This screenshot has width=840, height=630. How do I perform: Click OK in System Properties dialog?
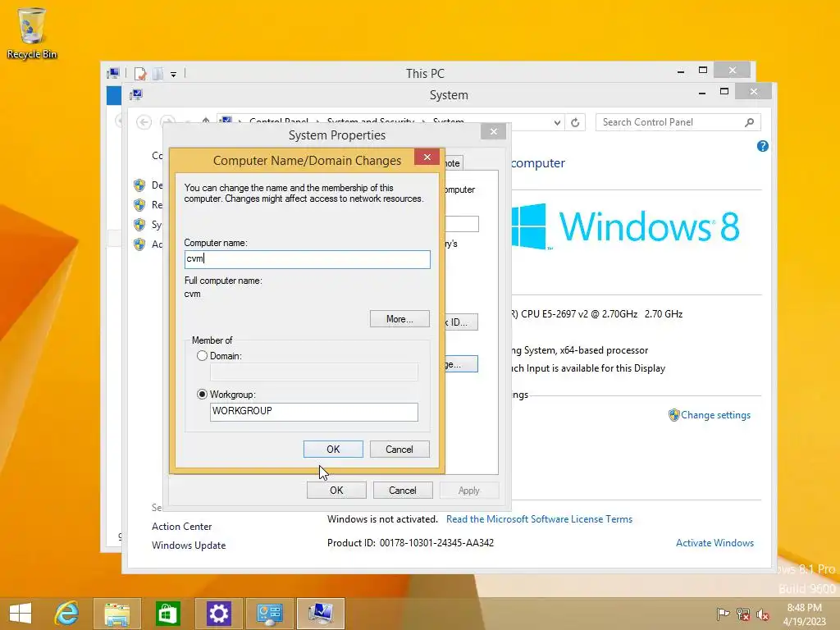click(336, 491)
